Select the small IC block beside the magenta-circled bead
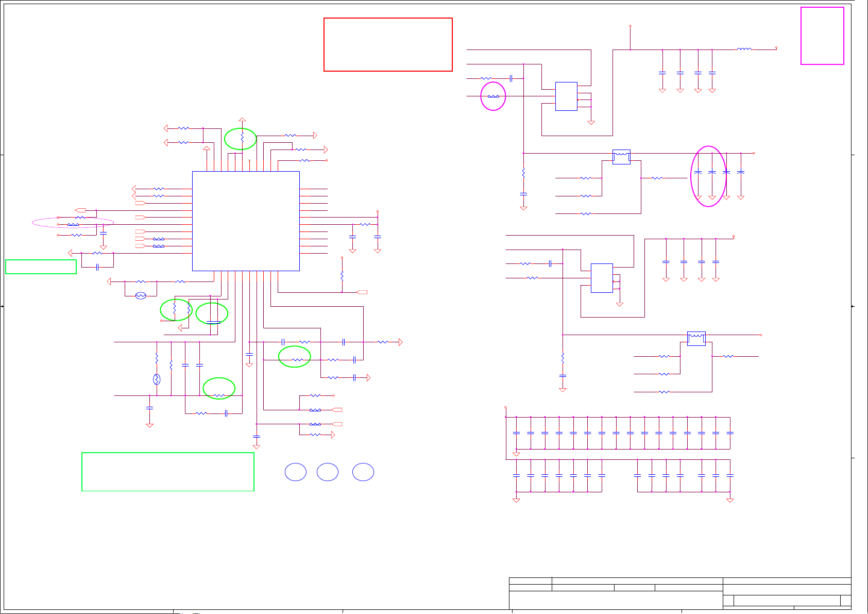 pyautogui.click(x=566, y=96)
